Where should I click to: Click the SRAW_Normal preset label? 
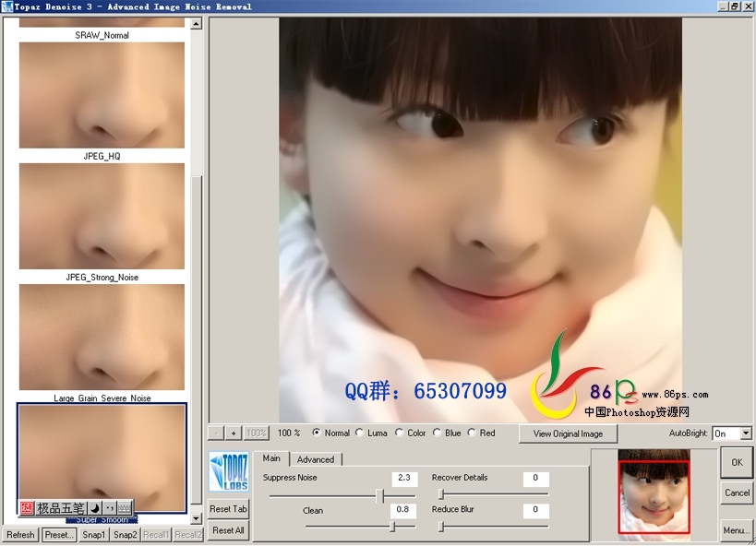[102, 35]
